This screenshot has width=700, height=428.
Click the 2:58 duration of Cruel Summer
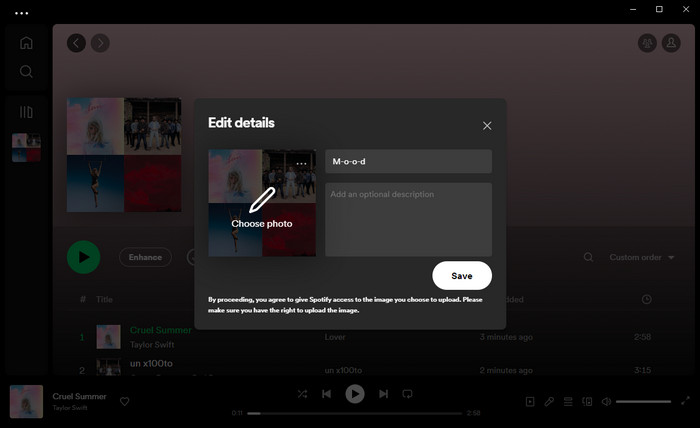tap(642, 337)
